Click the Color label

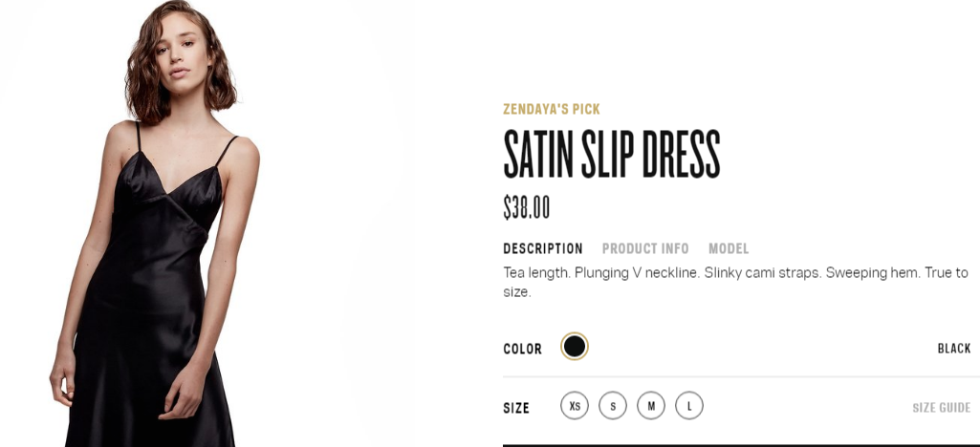click(x=523, y=349)
